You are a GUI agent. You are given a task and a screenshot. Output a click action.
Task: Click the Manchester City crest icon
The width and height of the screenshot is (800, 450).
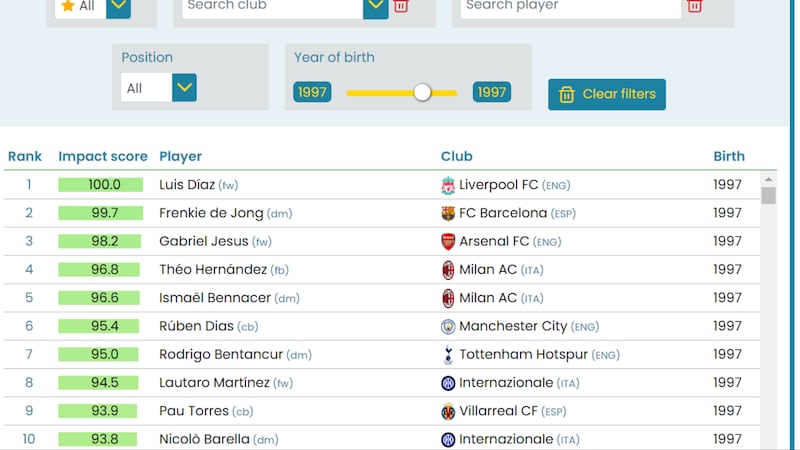448,326
